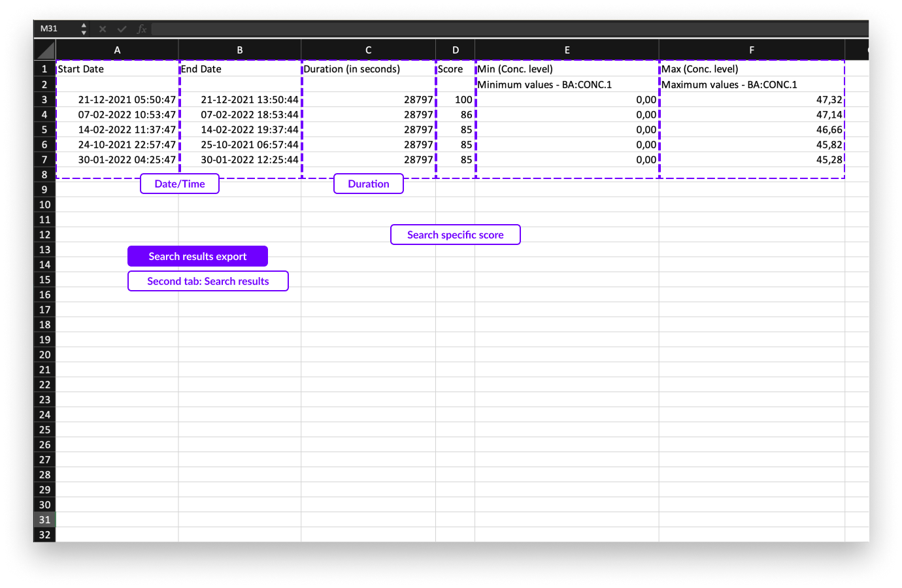This screenshot has height=588, width=902.
Task: Click the Date/Time button
Action: (x=179, y=184)
